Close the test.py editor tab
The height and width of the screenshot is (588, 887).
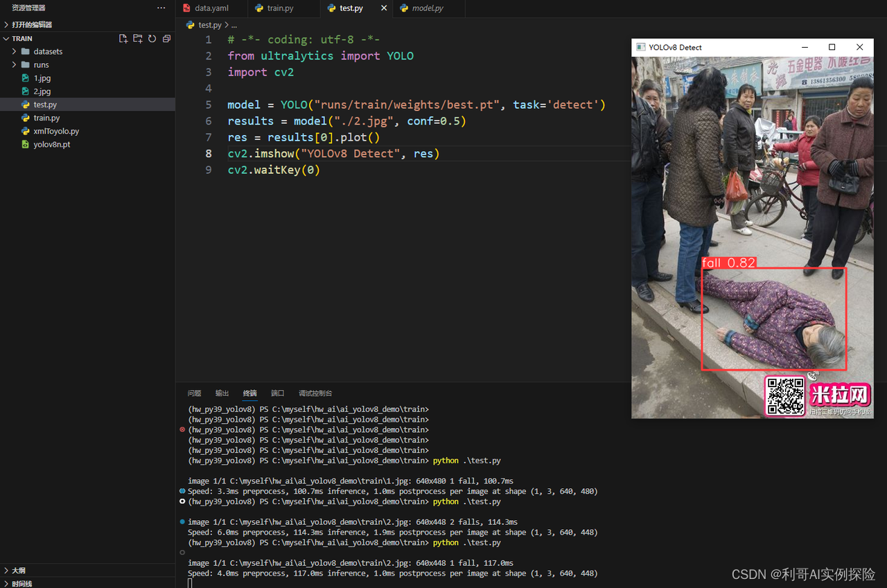pyautogui.click(x=385, y=8)
